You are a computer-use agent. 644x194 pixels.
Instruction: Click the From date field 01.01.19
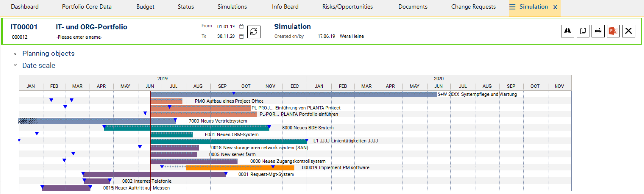(226, 26)
